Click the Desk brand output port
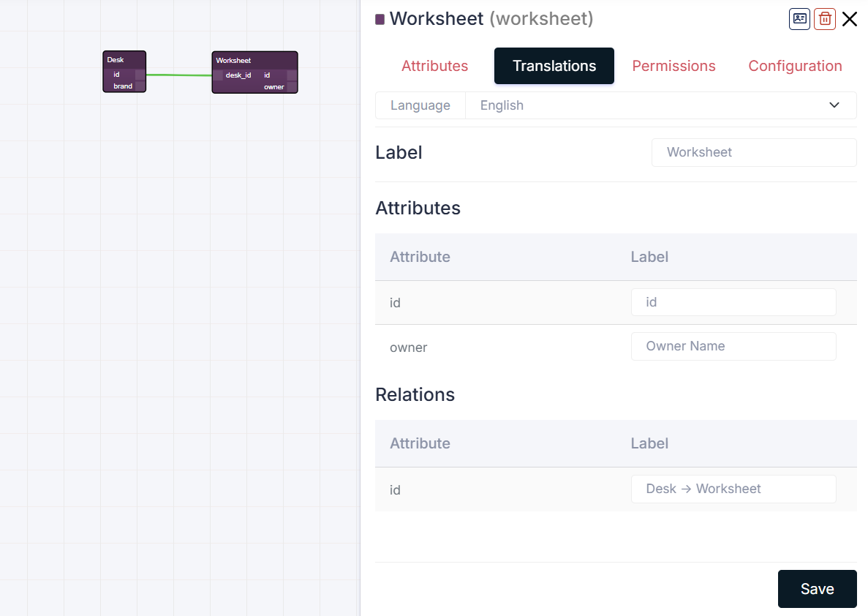Screen dimensions: 868x616 pyautogui.click(x=140, y=86)
